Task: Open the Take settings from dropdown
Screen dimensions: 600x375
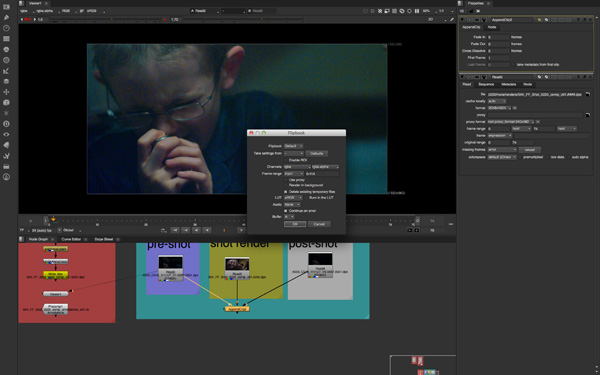Action: click(293, 153)
